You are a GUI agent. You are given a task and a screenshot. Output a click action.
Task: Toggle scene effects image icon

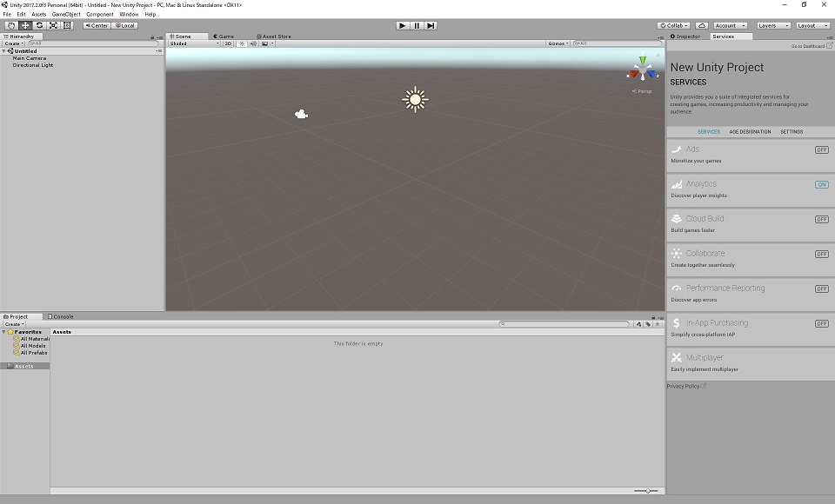point(264,43)
